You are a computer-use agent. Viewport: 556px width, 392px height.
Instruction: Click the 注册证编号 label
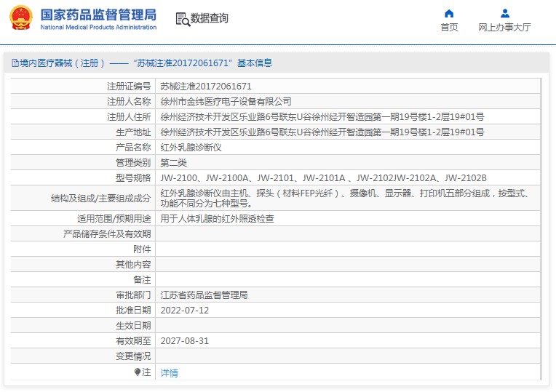[129, 86]
